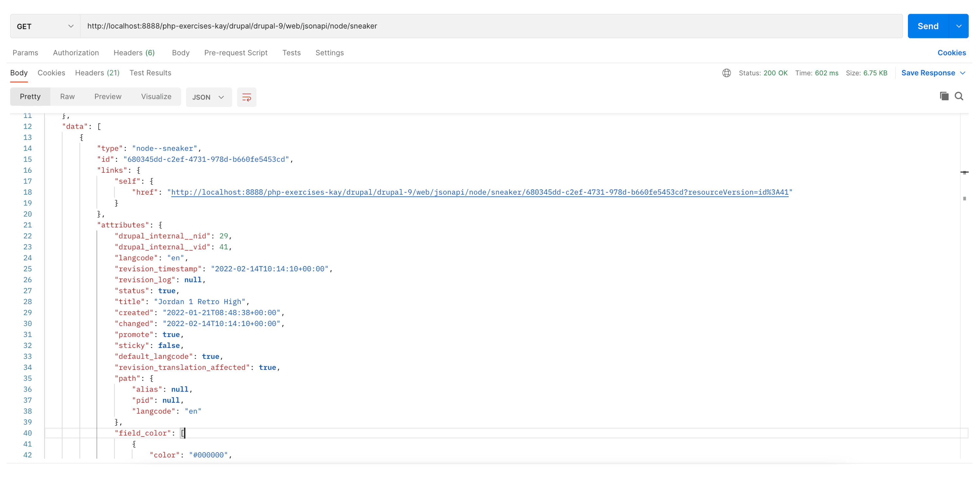
Task: Select the response Cookies tab
Action: [51, 73]
